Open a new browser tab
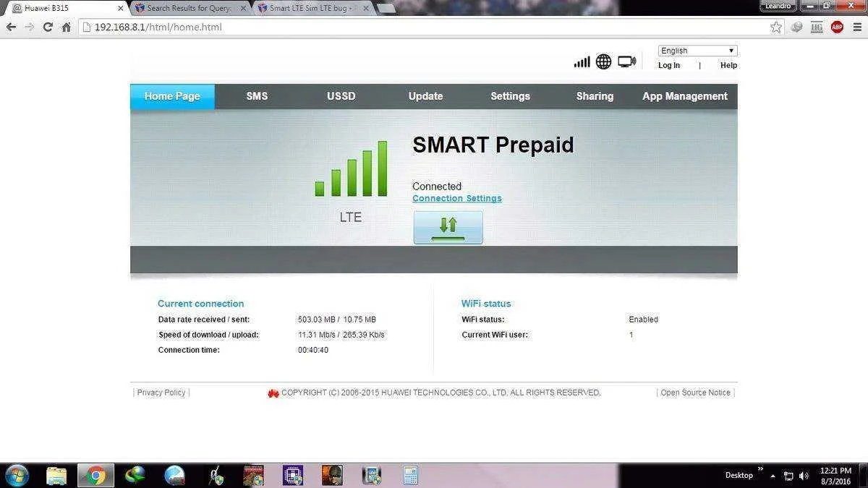The width and height of the screenshot is (868, 488). pyautogui.click(x=386, y=8)
